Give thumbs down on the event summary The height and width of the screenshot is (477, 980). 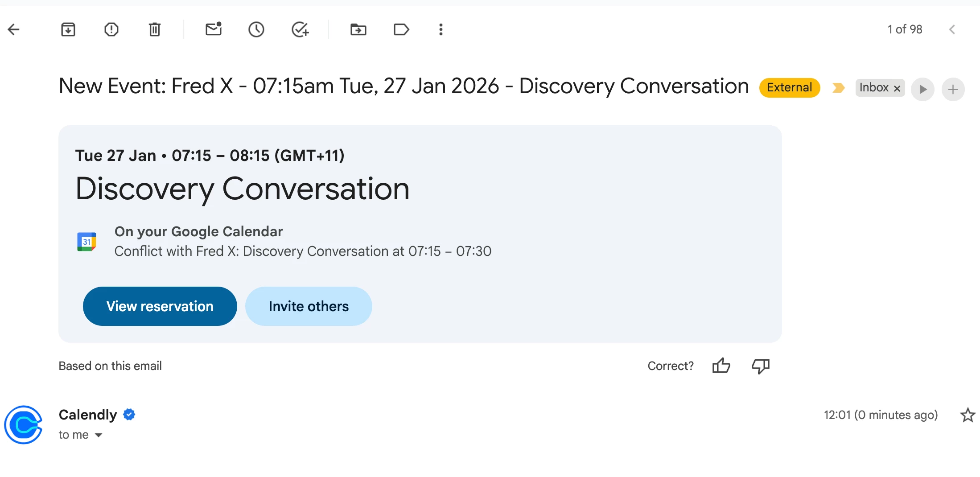pyautogui.click(x=760, y=366)
